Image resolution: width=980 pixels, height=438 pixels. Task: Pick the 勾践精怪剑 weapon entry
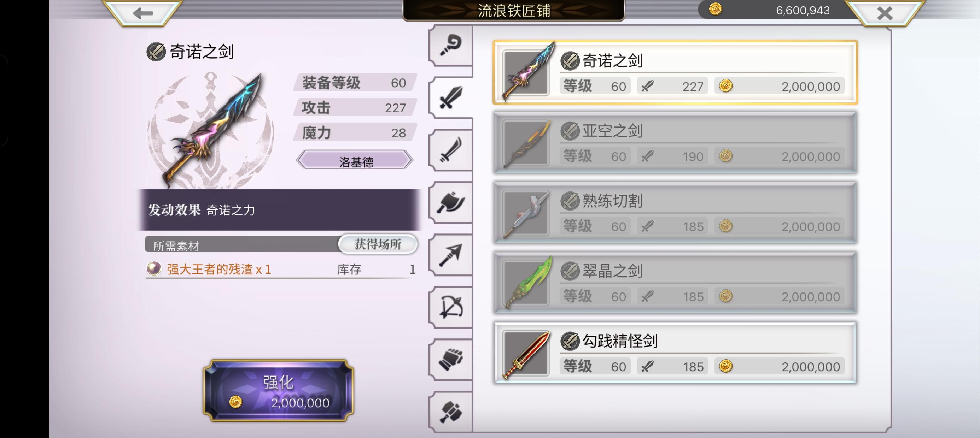coord(675,353)
